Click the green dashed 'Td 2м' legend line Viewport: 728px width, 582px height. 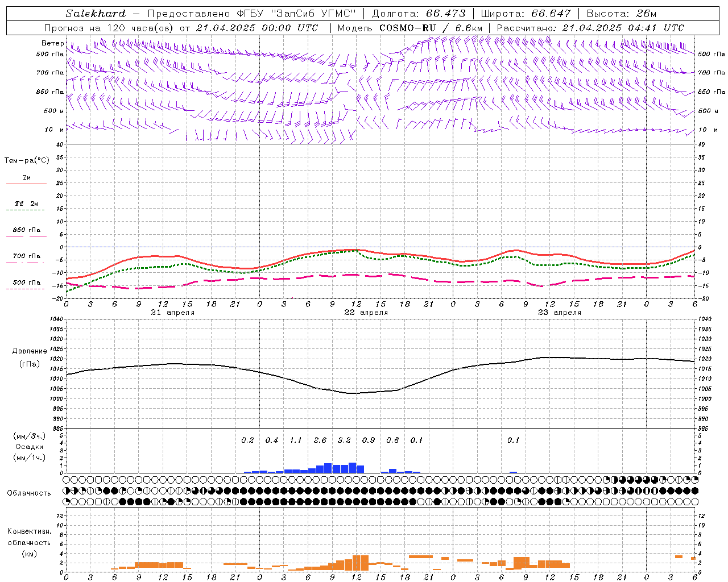click(25, 210)
